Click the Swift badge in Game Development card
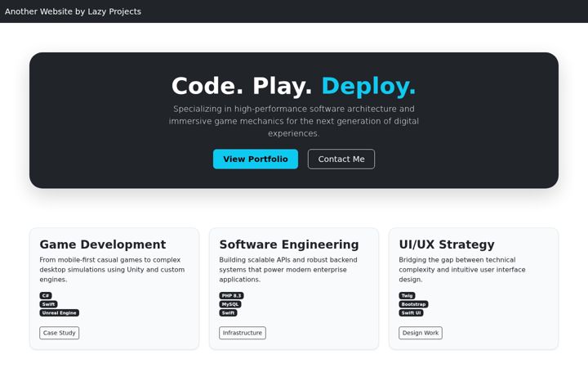The width and height of the screenshot is (588, 368). click(48, 304)
